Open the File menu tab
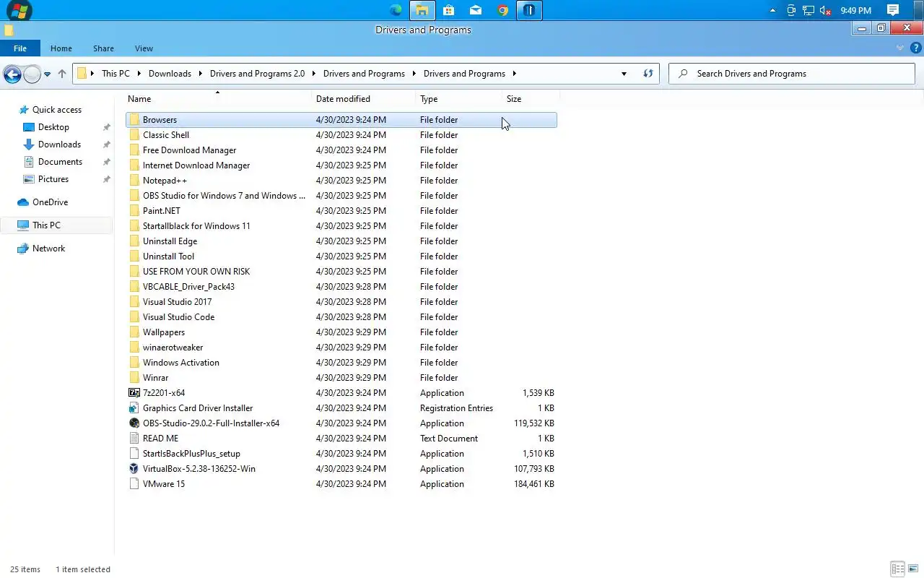 click(20, 48)
